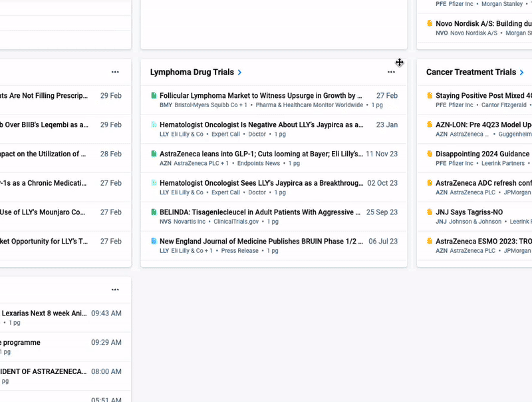This screenshot has height=402, width=532.
Task: Open AstraZeneca leans into GLP-1 article
Action: pyautogui.click(x=261, y=154)
